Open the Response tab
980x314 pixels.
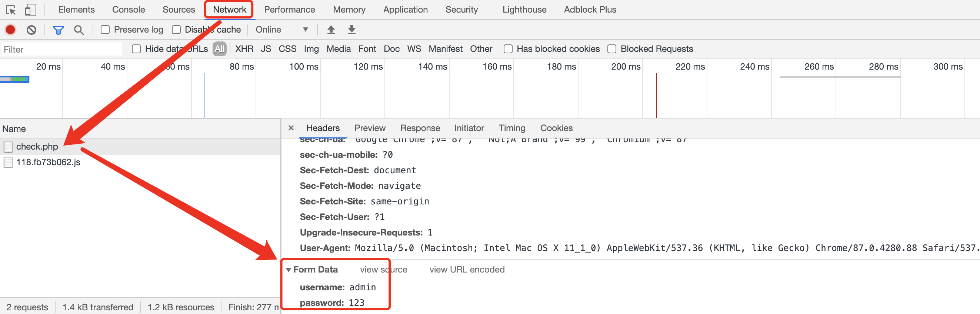(420, 128)
